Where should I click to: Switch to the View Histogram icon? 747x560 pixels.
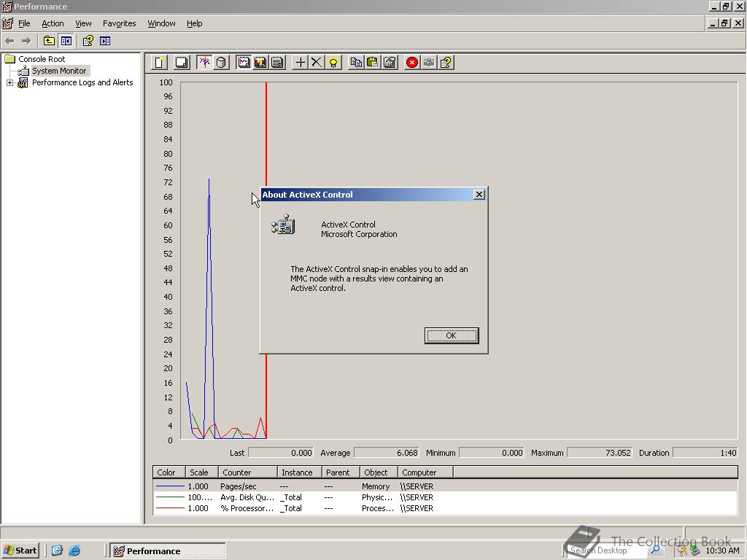260,63
